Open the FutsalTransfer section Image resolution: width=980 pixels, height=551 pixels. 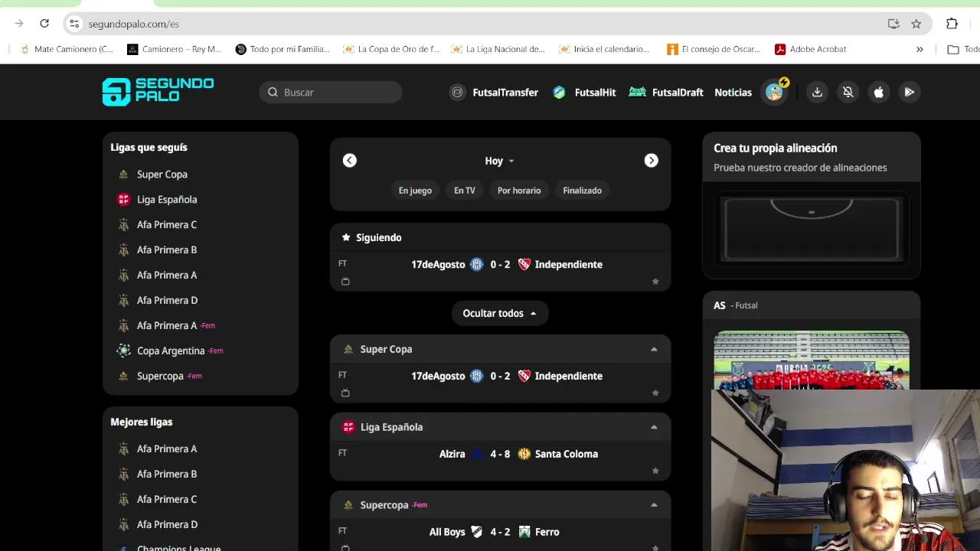point(494,92)
